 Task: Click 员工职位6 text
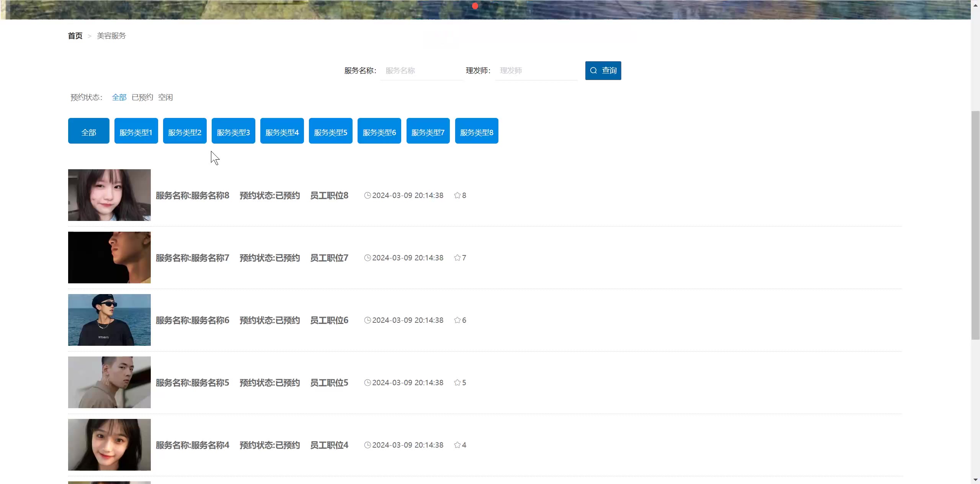point(329,320)
